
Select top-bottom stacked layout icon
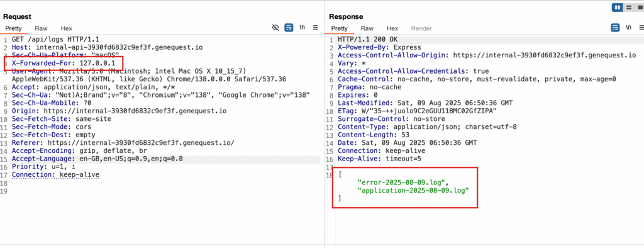point(629,8)
